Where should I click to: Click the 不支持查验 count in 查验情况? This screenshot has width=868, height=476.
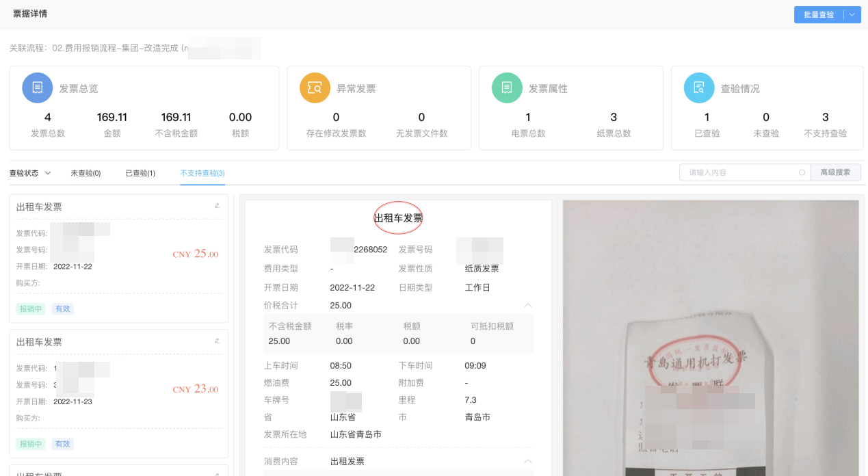pyautogui.click(x=826, y=117)
